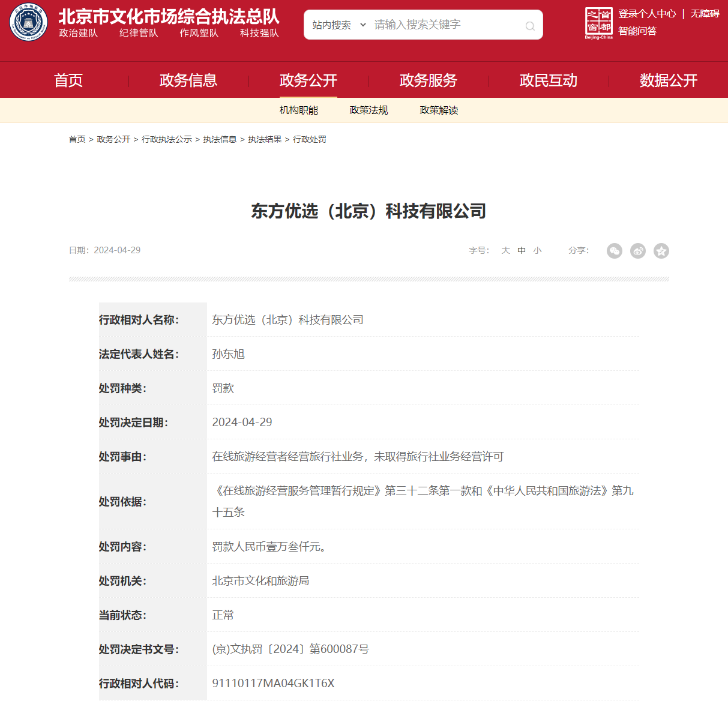Screen dimensions: 728x713
Task: Go to 政策法规 sub-menu link
Action: pyautogui.click(x=369, y=110)
